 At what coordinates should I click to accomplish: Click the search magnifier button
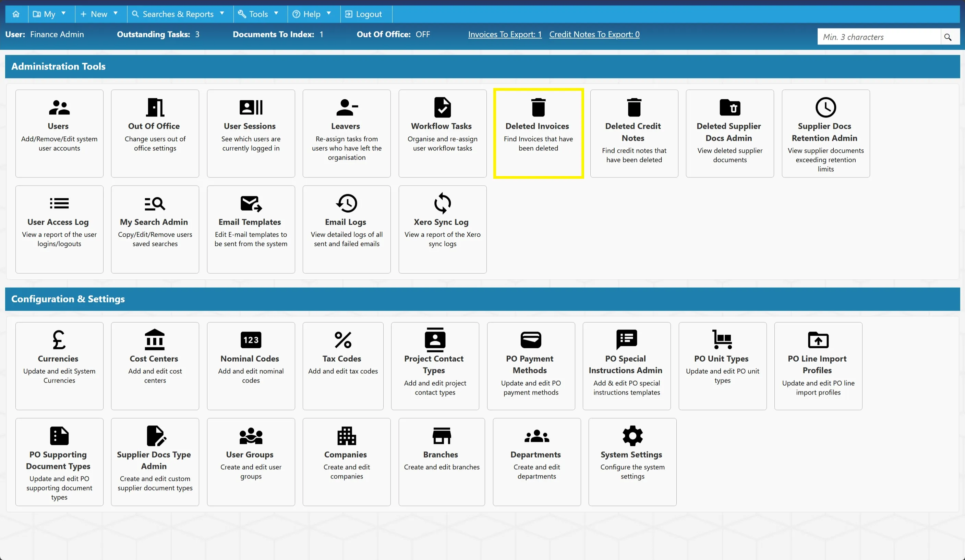tap(948, 37)
